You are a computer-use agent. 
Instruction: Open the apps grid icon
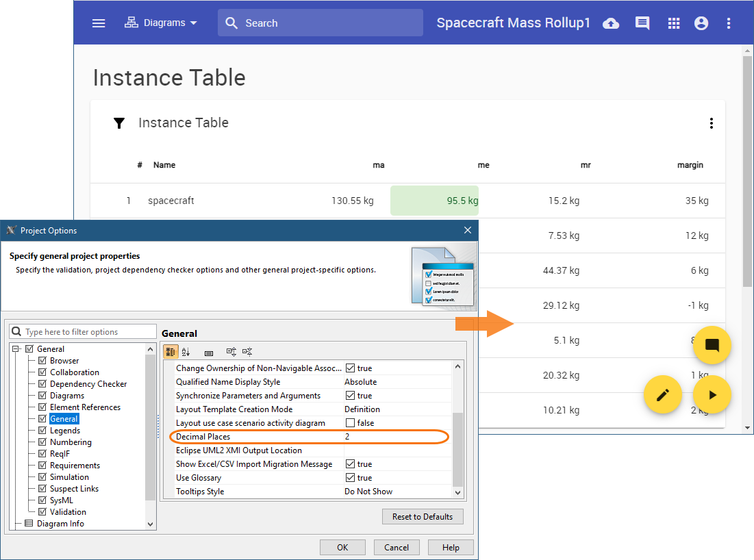[674, 23]
